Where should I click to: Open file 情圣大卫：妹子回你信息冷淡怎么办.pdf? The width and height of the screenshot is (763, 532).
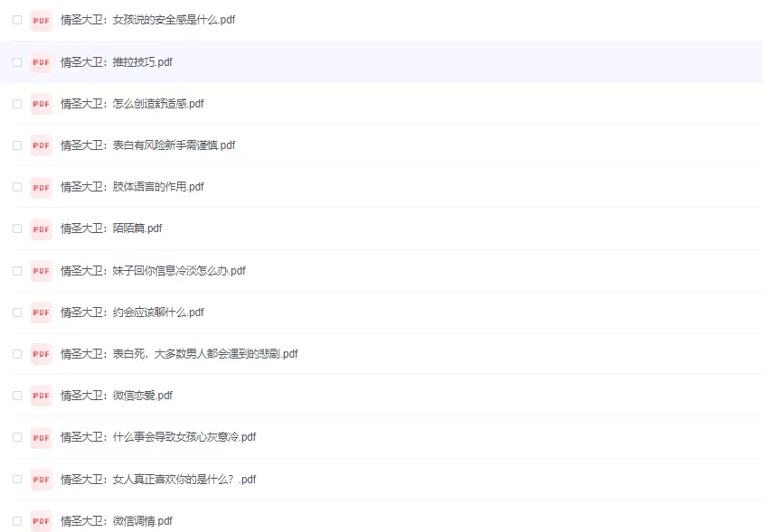(154, 271)
